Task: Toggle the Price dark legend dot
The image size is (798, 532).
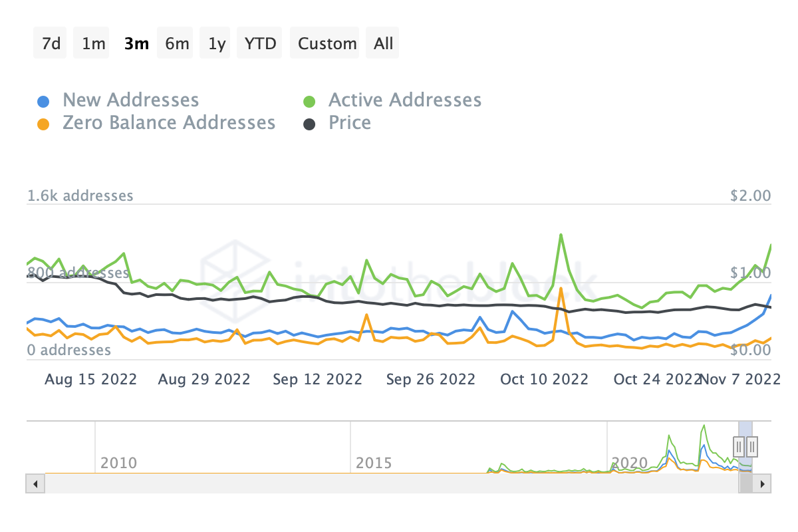Action: (x=309, y=124)
